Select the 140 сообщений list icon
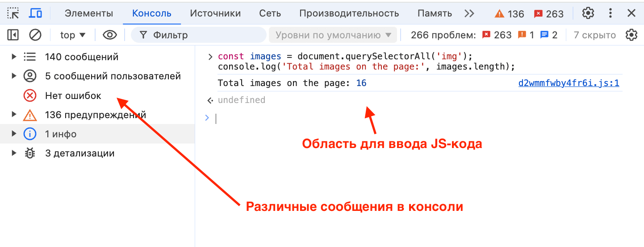The width and height of the screenshot is (644, 247). 29,57
